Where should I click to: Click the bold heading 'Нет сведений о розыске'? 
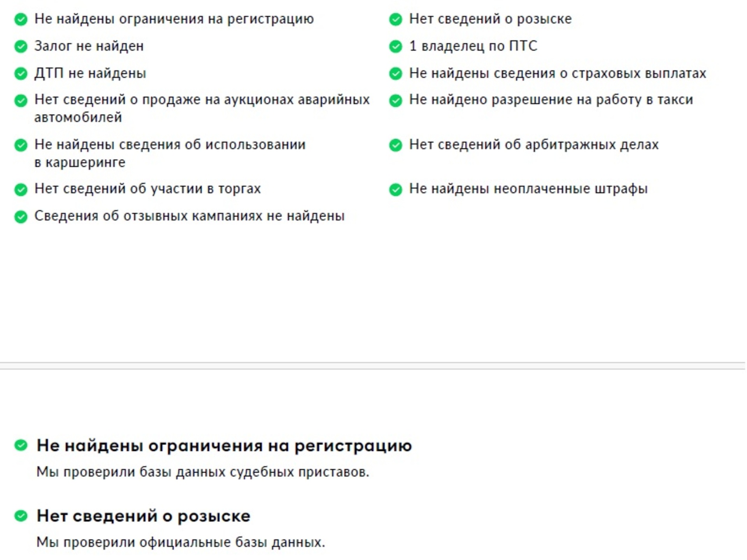[x=144, y=516]
